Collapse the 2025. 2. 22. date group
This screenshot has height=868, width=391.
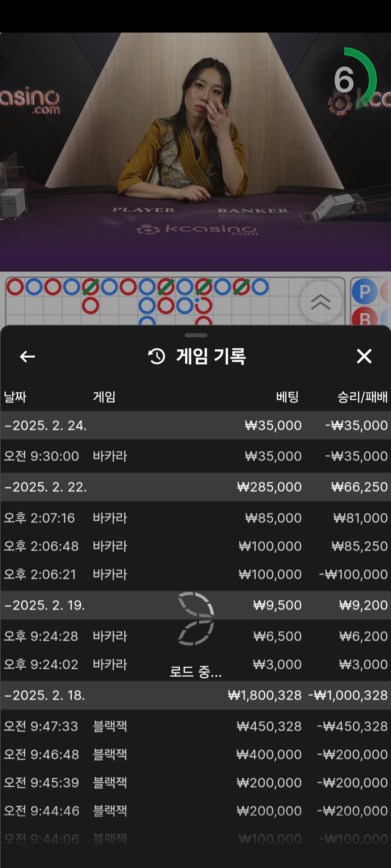(x=45, y=487)
